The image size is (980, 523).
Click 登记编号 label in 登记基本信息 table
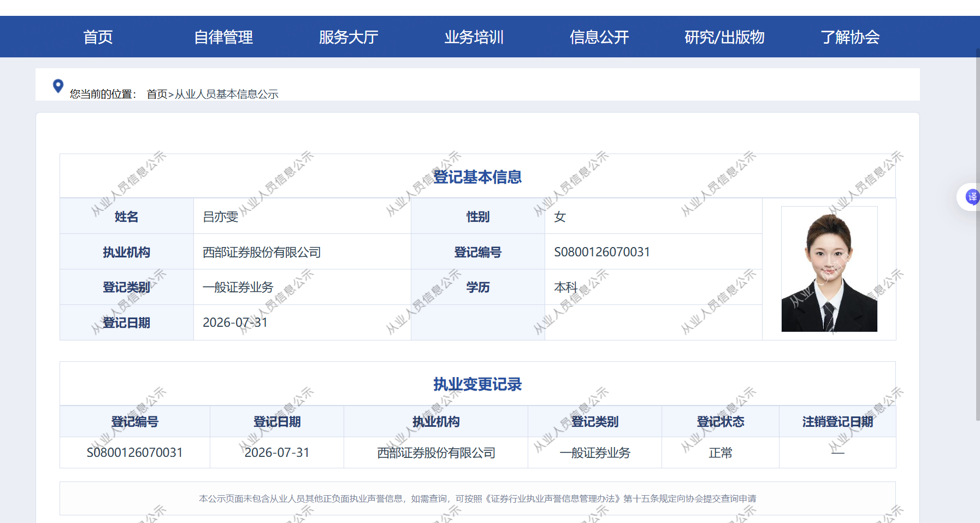478,252
